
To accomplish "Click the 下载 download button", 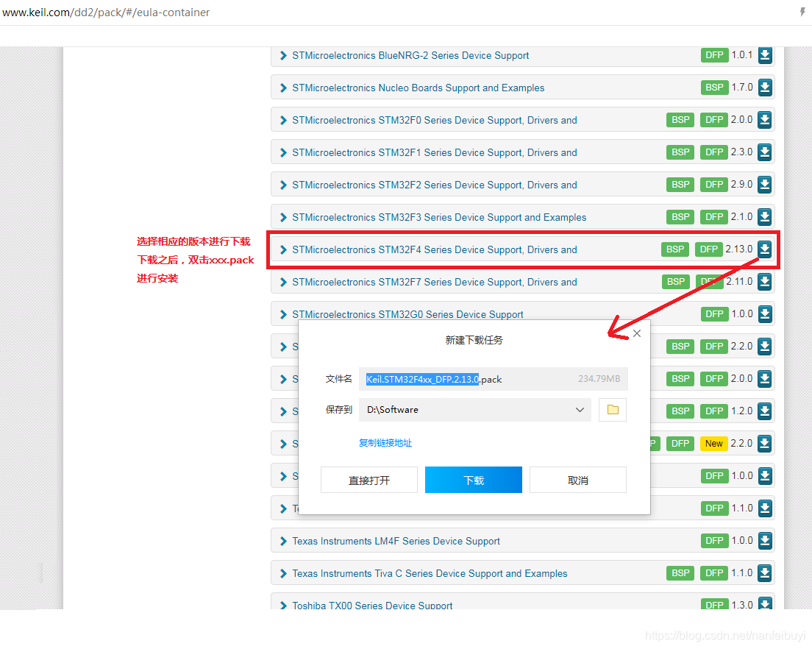I will tap(474, 480).
